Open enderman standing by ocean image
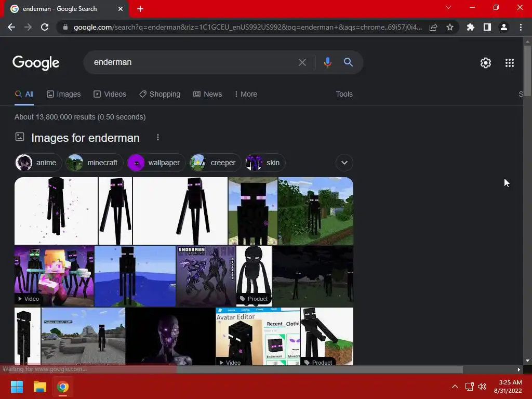This screenshot has width=532, height=399. point(135,276)
